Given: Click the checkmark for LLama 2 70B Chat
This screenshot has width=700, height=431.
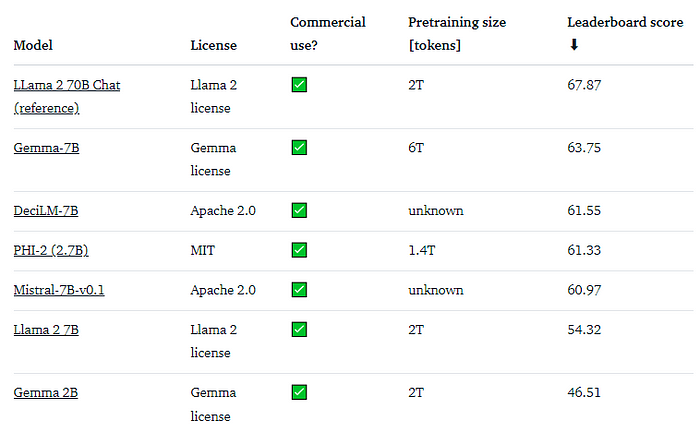Looking at the screenshot, I should 299,85.
